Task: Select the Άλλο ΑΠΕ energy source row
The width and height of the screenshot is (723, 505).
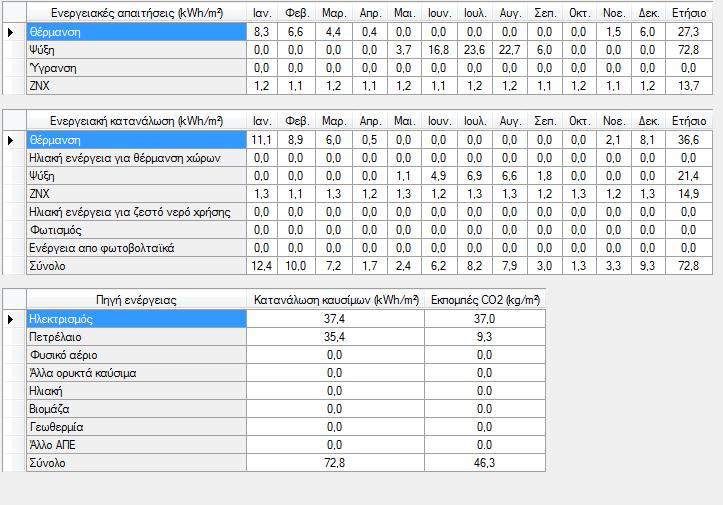Action: (x=286, y=445)
